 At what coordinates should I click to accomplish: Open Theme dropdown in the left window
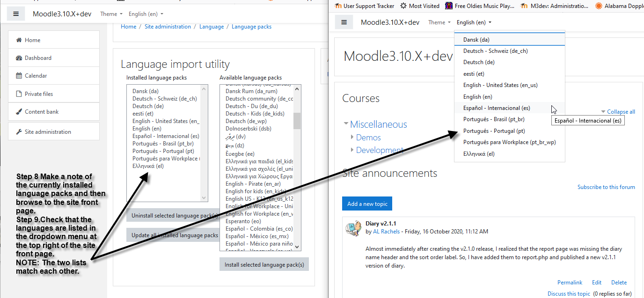(111, 14)
